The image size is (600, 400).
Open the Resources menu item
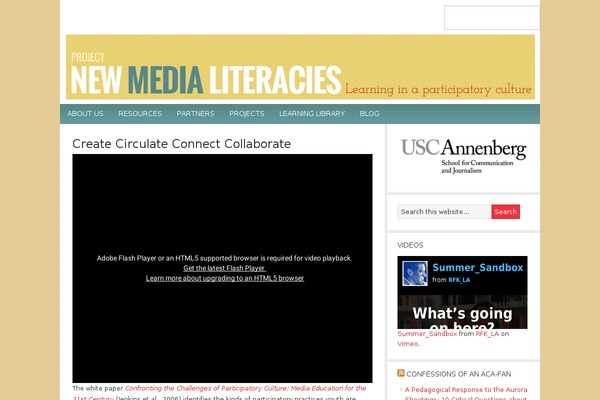pyautogui.click(x=140, y=114)
